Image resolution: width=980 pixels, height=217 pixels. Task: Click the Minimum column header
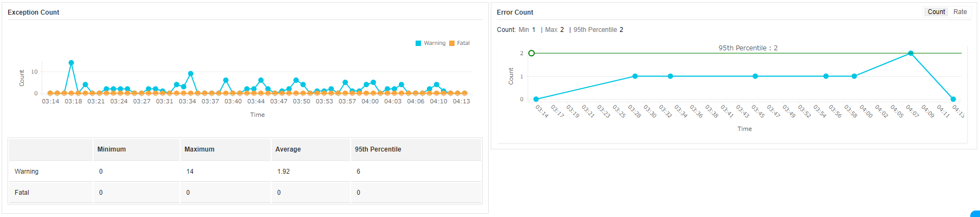coord(111,149)
